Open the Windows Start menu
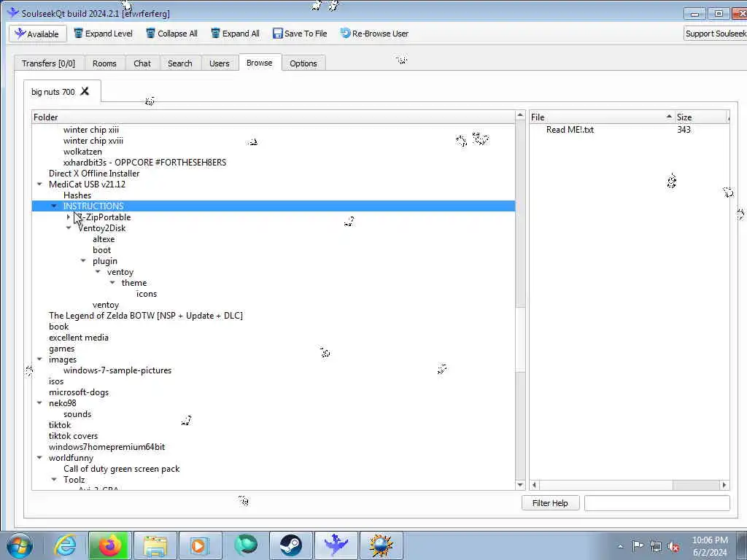747x560 pixels. pyautogui.click(x=19, y=545)
